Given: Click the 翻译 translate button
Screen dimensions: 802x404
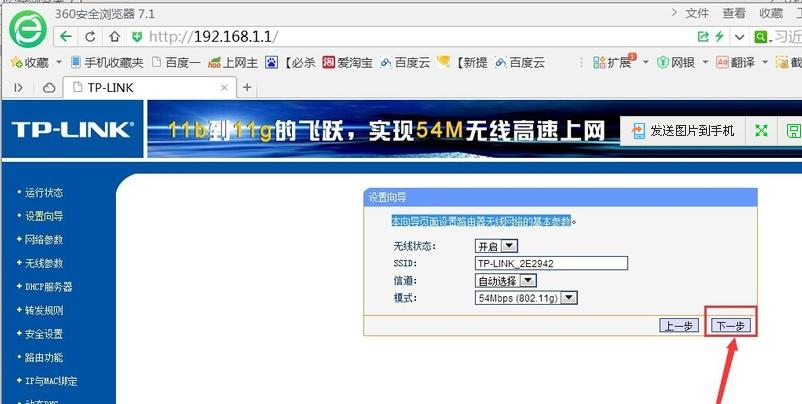Looking at the screenshot, I should pos(736,63).
